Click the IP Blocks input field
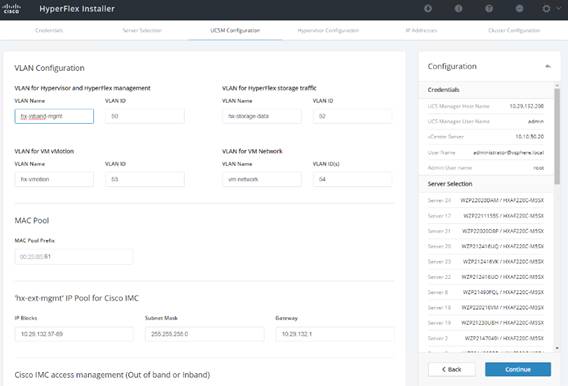 (74, 334)
